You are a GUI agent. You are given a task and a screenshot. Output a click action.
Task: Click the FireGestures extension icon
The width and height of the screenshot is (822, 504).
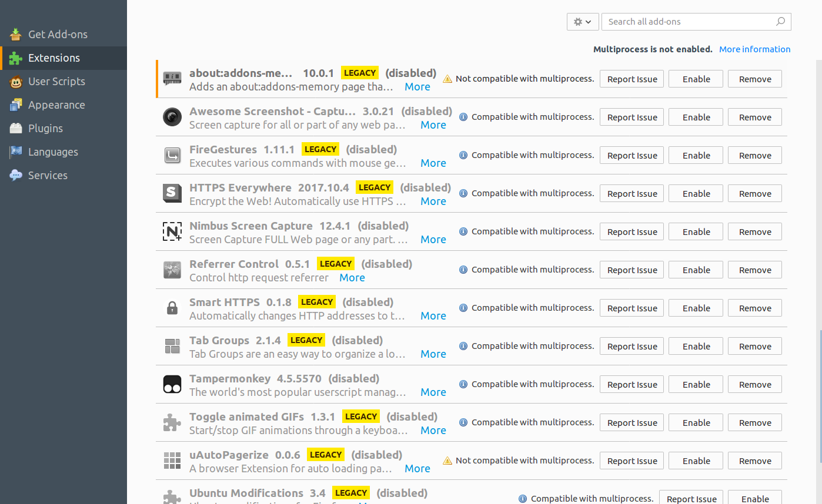click(172, 155)
